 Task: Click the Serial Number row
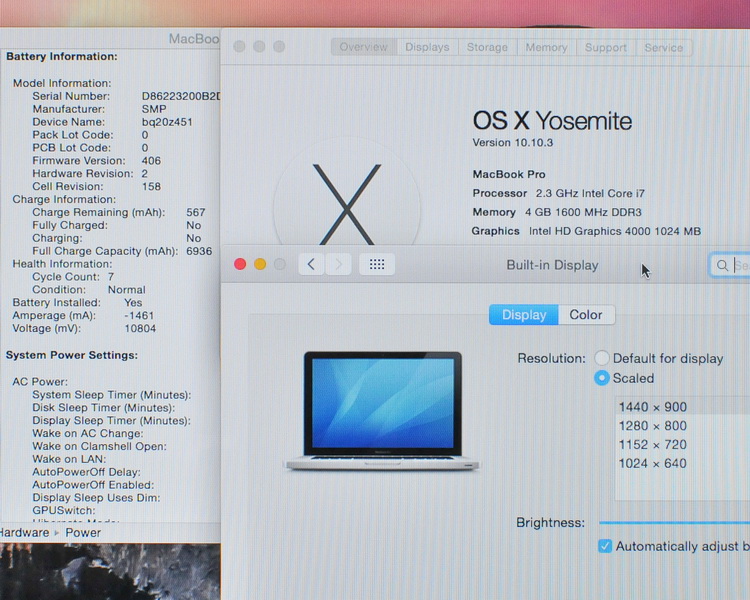[x=126, y=96]
